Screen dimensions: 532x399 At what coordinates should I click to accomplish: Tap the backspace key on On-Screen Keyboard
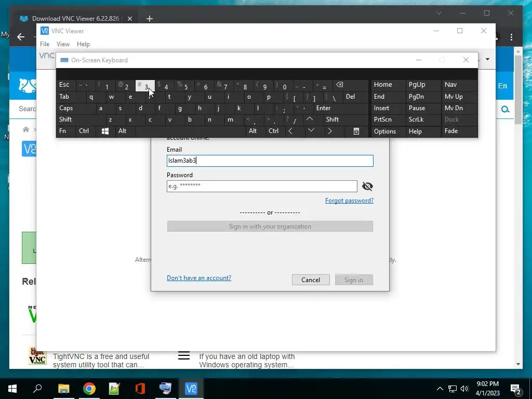pos(351,85)
